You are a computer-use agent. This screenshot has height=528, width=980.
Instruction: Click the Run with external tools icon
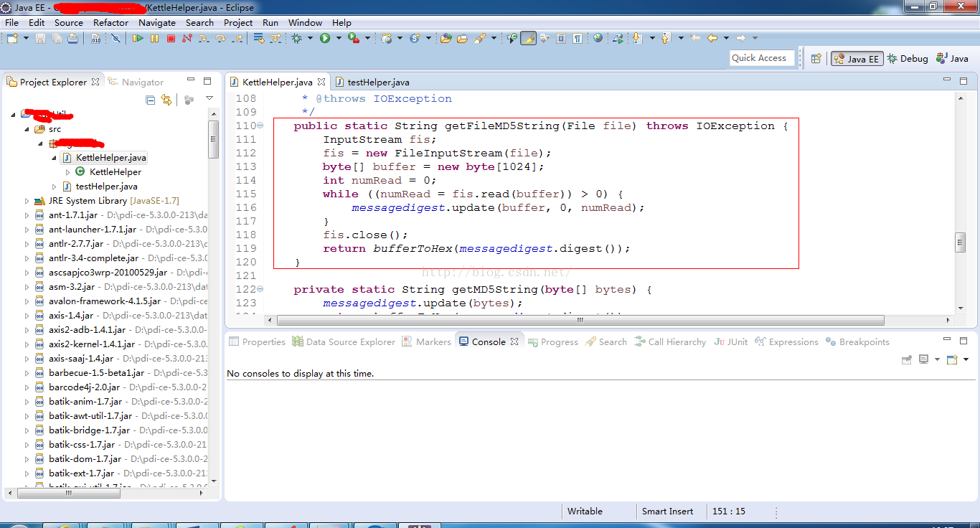tap(353, 38)
